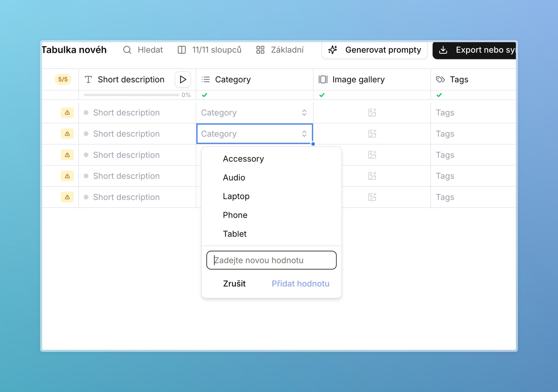Click first row Short description cell
Viewport: 558px width, 392px height.
(137, 112)
